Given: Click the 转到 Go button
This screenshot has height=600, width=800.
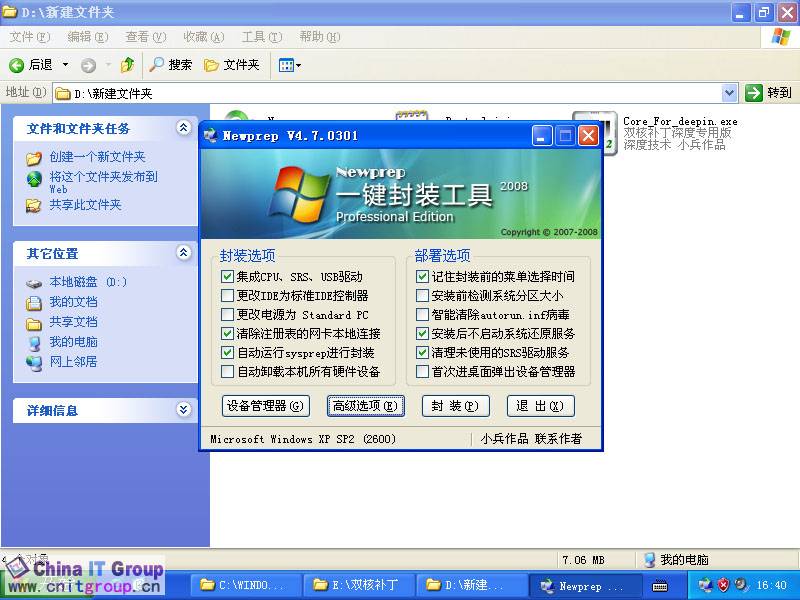Looking at the screenshot, I should 768,93.
